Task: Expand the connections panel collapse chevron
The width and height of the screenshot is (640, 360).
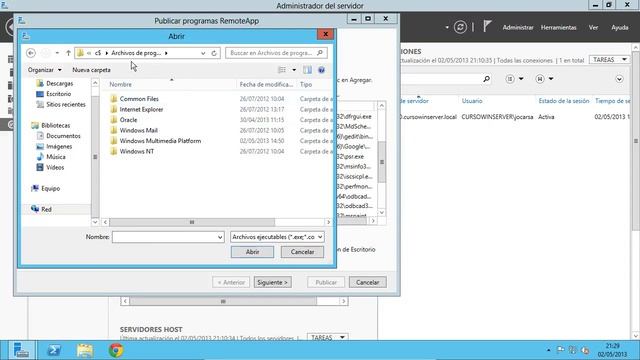Action: click(619, 79)
